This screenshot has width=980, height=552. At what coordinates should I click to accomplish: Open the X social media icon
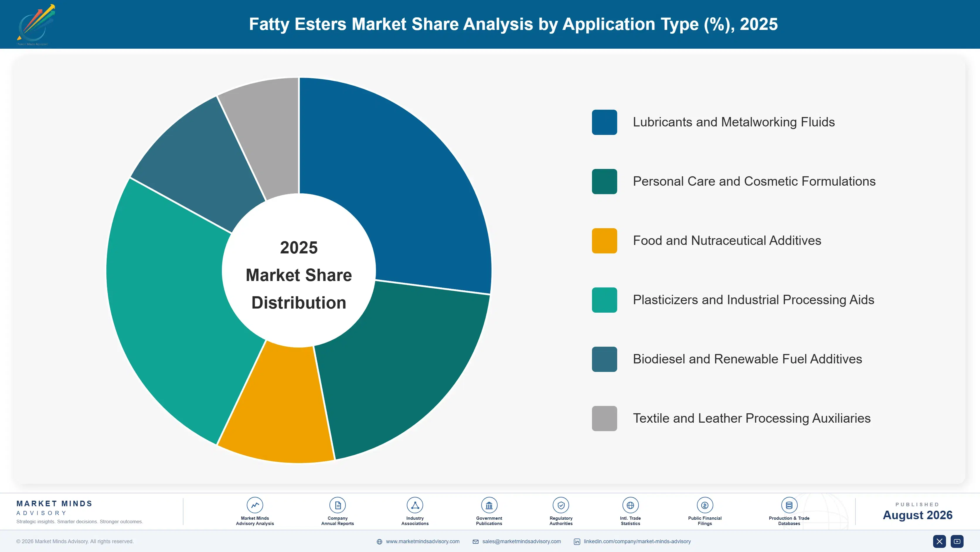(939, 541)
